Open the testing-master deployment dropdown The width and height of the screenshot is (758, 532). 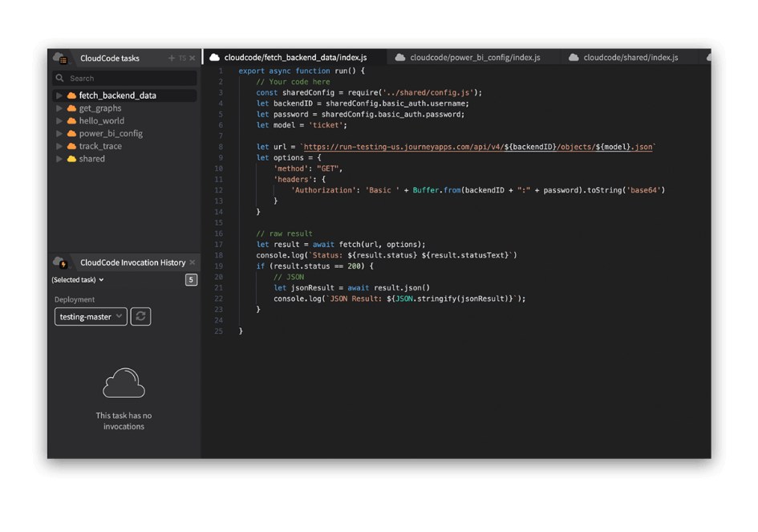coord(91,317)
